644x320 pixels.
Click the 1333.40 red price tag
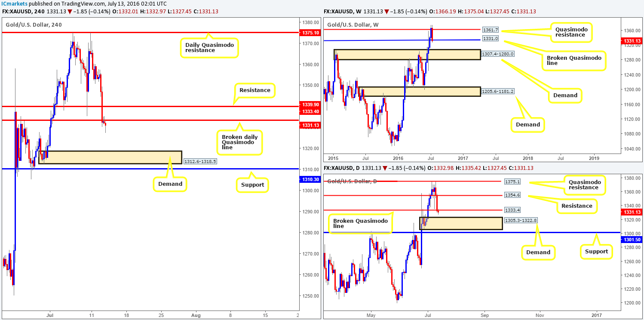[x=310, y=112]
